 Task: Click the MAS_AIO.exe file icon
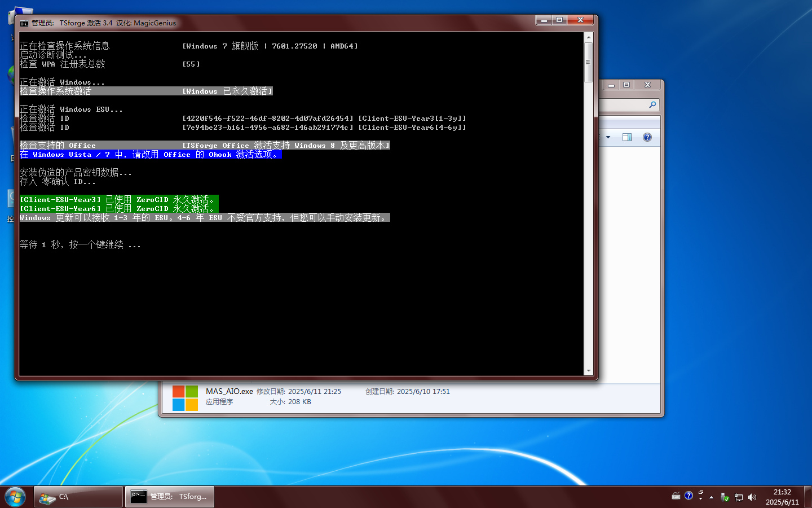click(x=185, y=398)
